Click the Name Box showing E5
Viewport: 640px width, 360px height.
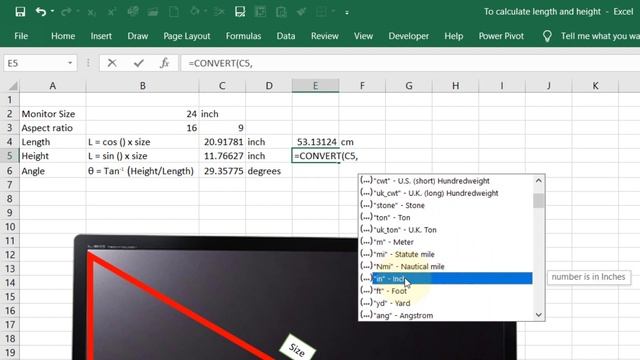[x=35, y=63]
